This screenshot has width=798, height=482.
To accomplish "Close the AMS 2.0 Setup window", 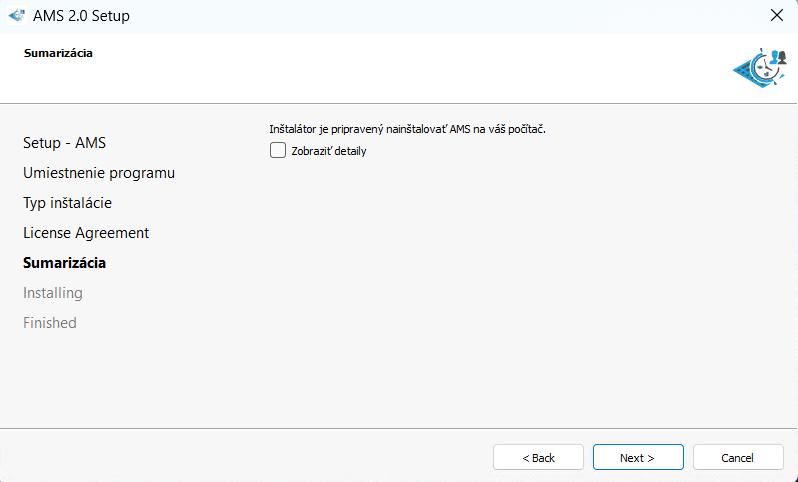I will coord(776,15).
